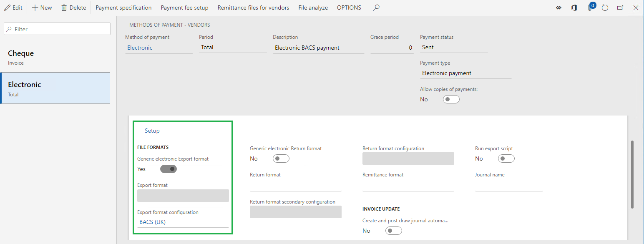Turn off Generic electronic Export format toggle
644x244 pixels.
pos(169,169)
